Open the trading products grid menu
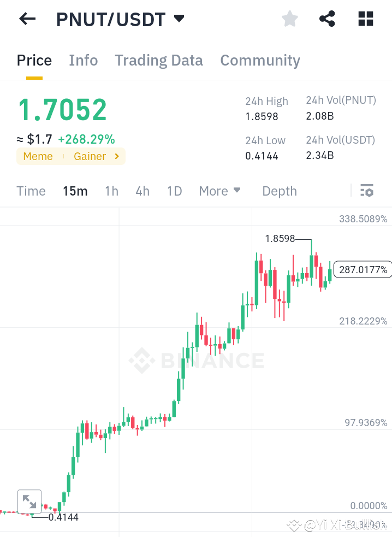Viewport: 392px width, 537px height. pos(365,19)
